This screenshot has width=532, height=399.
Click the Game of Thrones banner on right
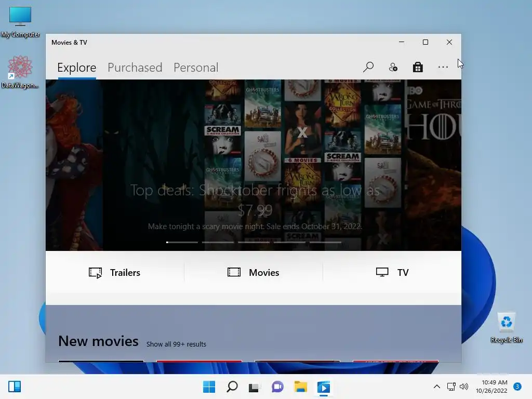434,165
